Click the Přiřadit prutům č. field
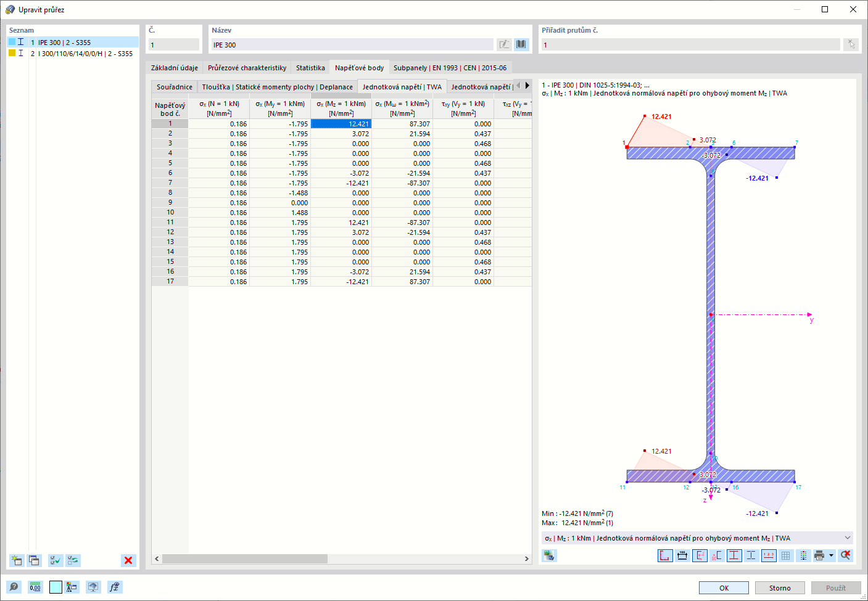Viewport: 868px width, 601px height. tap(691, 44)
